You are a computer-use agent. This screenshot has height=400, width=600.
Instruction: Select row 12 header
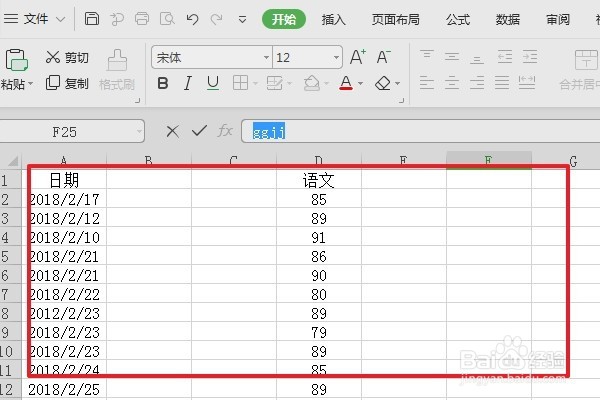11,389
